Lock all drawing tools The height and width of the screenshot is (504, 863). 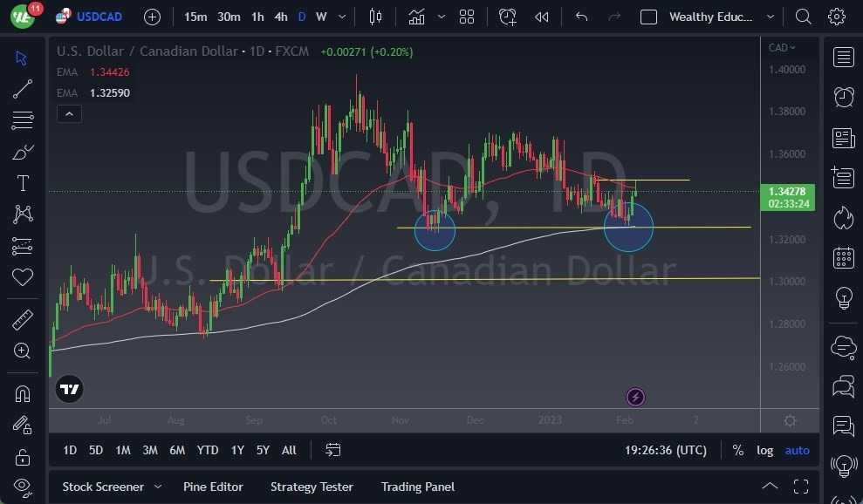click(x=22, y=453)
